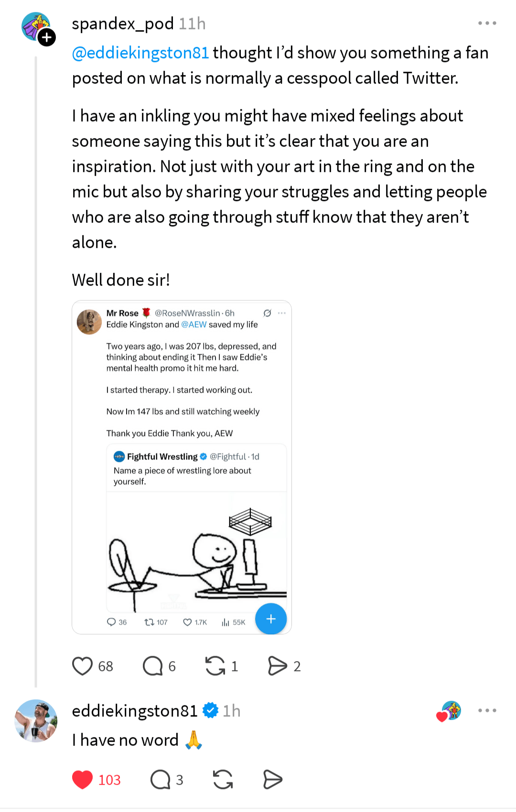This screenshot has height=812, width=516.
Task: Like the spandex_pod post with heart icon
Action: coord(82,666)
